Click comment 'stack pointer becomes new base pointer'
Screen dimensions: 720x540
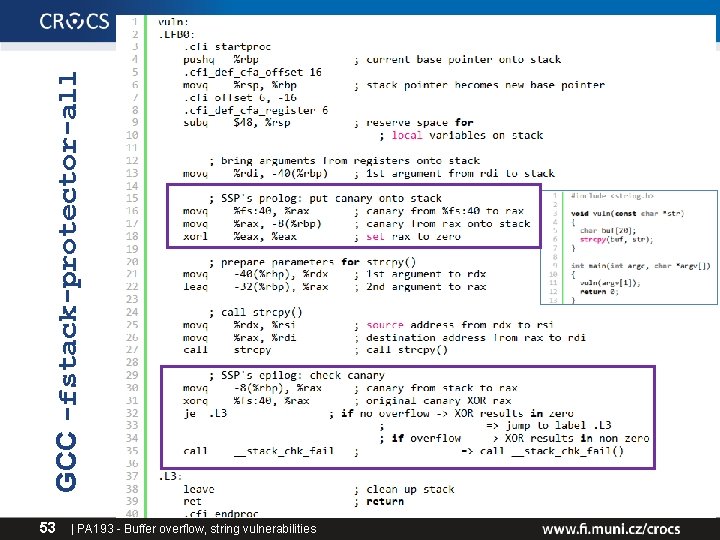pyautogui.click(x=485, y=85)
